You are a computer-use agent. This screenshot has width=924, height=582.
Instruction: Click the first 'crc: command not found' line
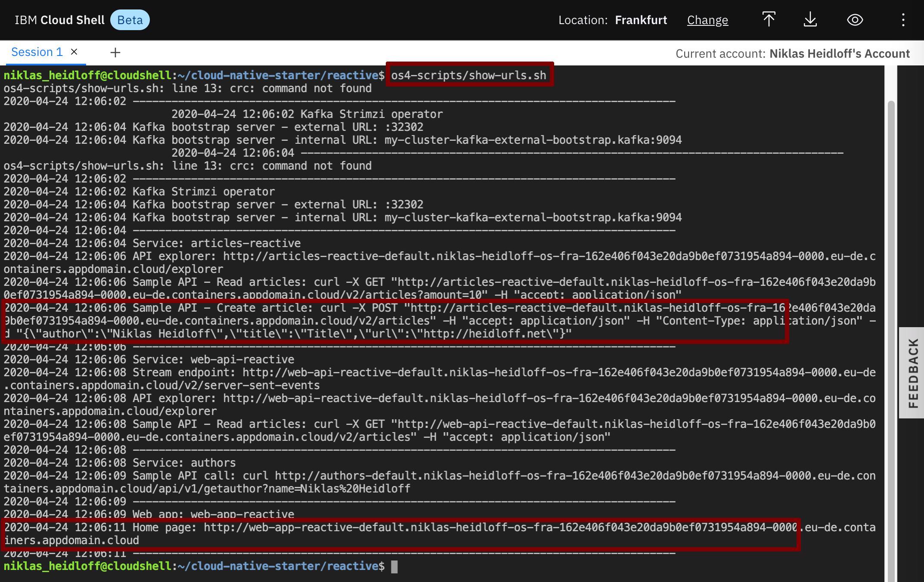(188, 88)
